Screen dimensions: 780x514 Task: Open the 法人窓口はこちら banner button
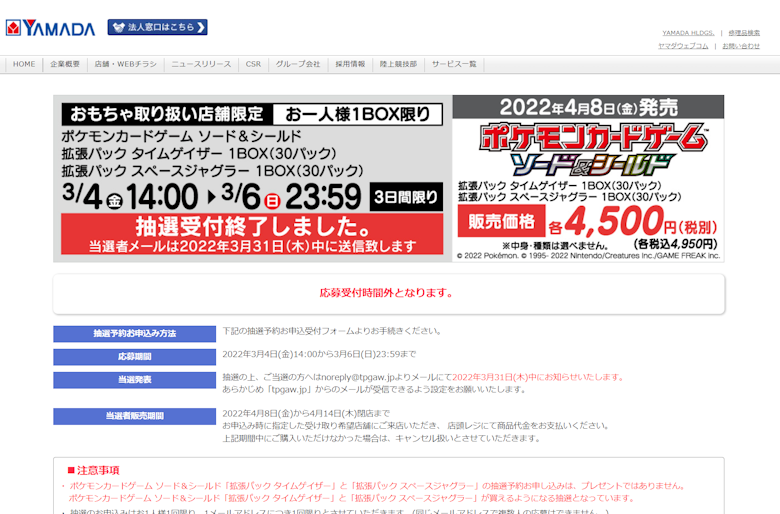(157, 27)
